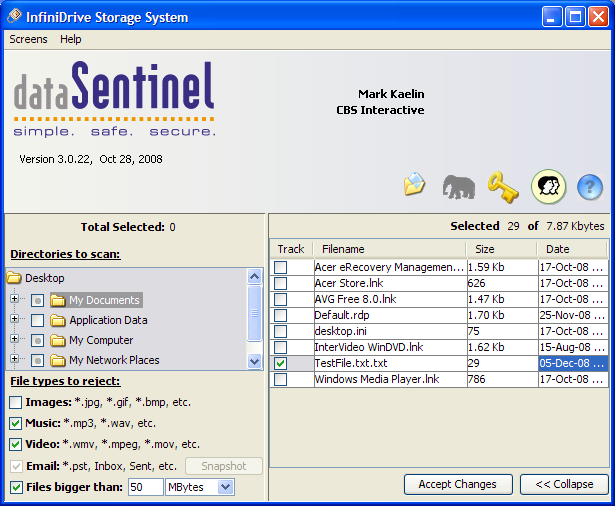This screenshot has height=506, width=615.
Task: Toggle the My Documents directory checkbox
Action: click(x=37, y=300)
